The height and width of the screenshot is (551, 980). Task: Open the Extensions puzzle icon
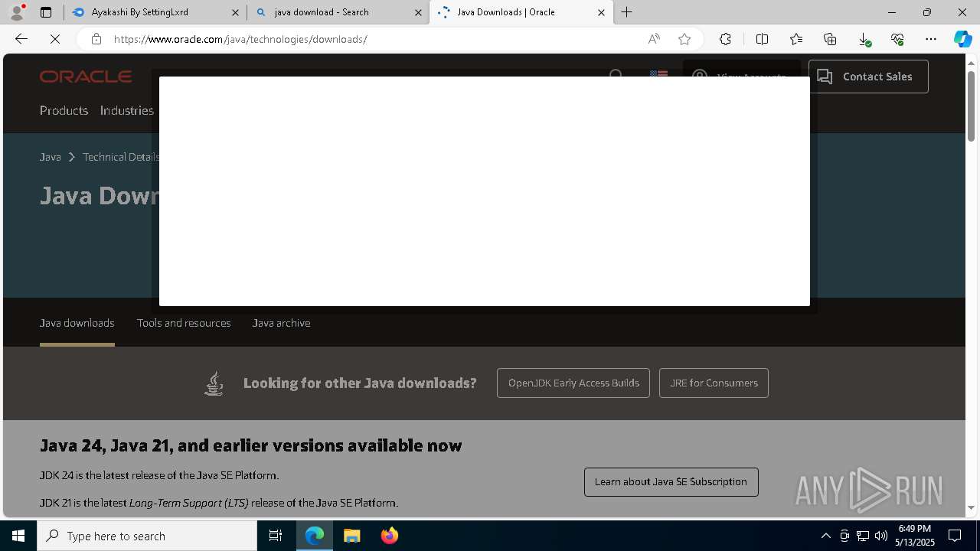(x=725, y=39)
